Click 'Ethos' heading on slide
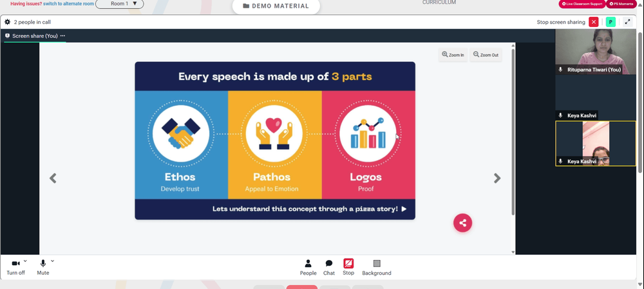Viewport: 644px width, 289px height. 180,177
